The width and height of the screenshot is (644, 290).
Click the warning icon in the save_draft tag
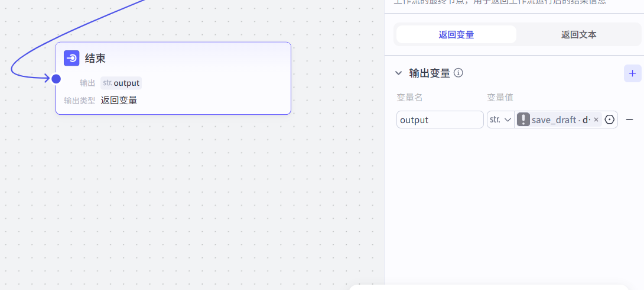pyautogui.click(x=523, y=120)
